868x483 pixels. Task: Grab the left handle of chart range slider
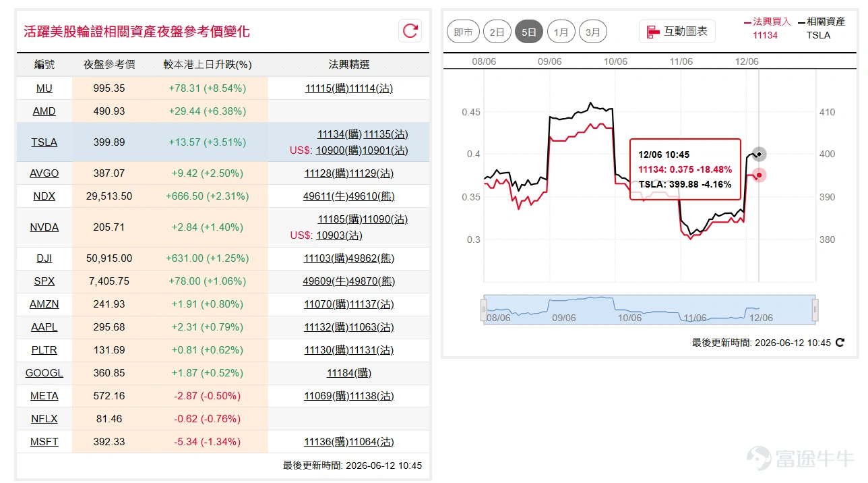point(483,310)
